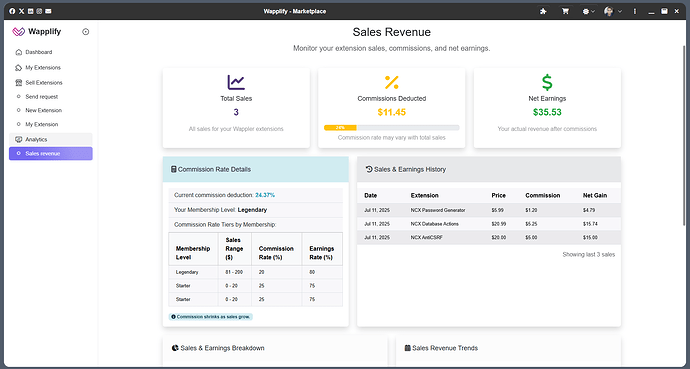Select the NCX Database Actions row

(x=489, y=224)
